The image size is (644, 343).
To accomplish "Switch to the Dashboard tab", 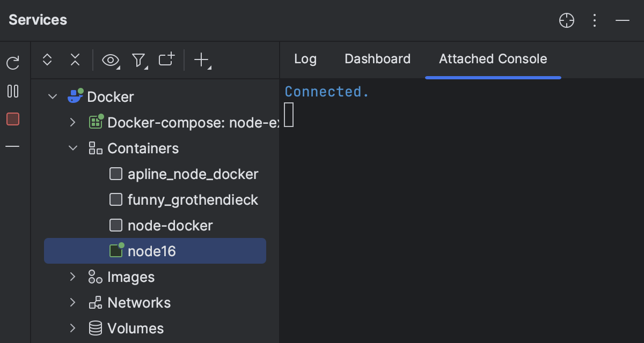I will (x=377, y=59).
